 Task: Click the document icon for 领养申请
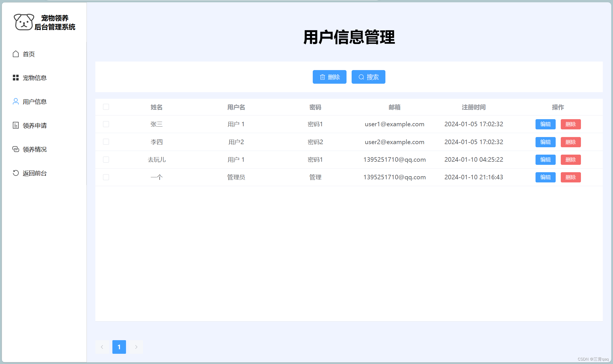click(16, 125)
